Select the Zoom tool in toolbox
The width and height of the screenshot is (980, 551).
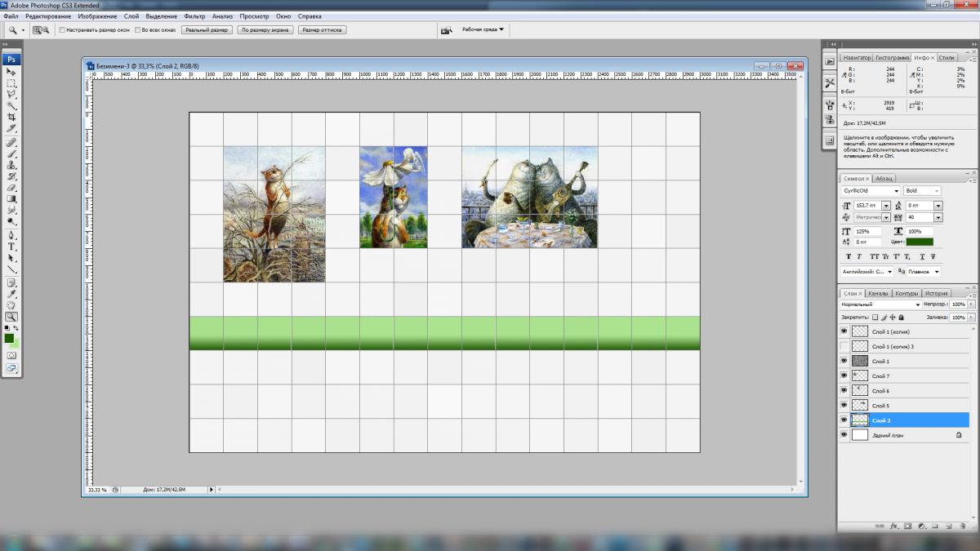coord(11,317)
